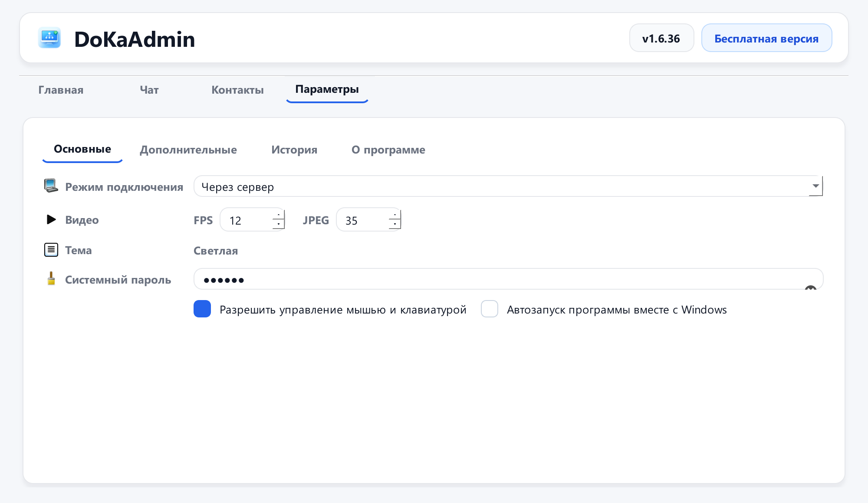Open the Дополнительные settings sub-tab

point(188,150)
